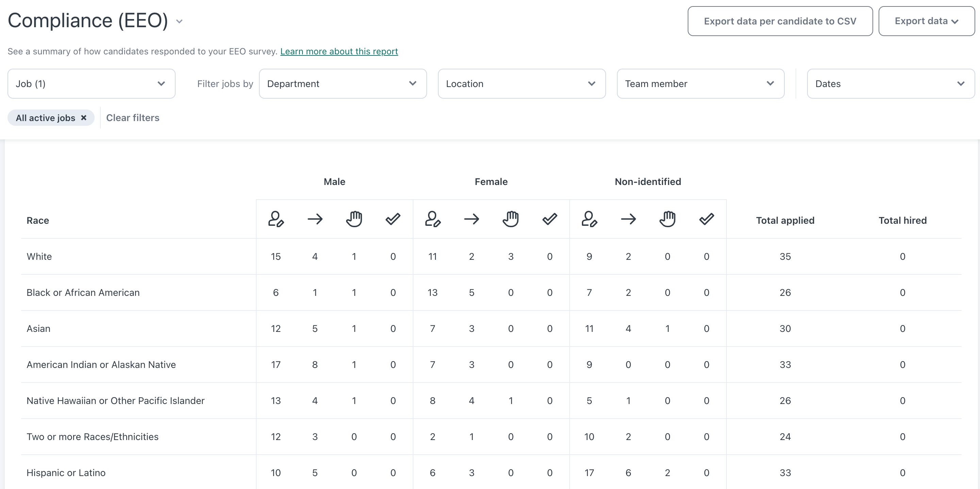Click the Male group header
The image size is (980, 489).
tap(334, 182)
